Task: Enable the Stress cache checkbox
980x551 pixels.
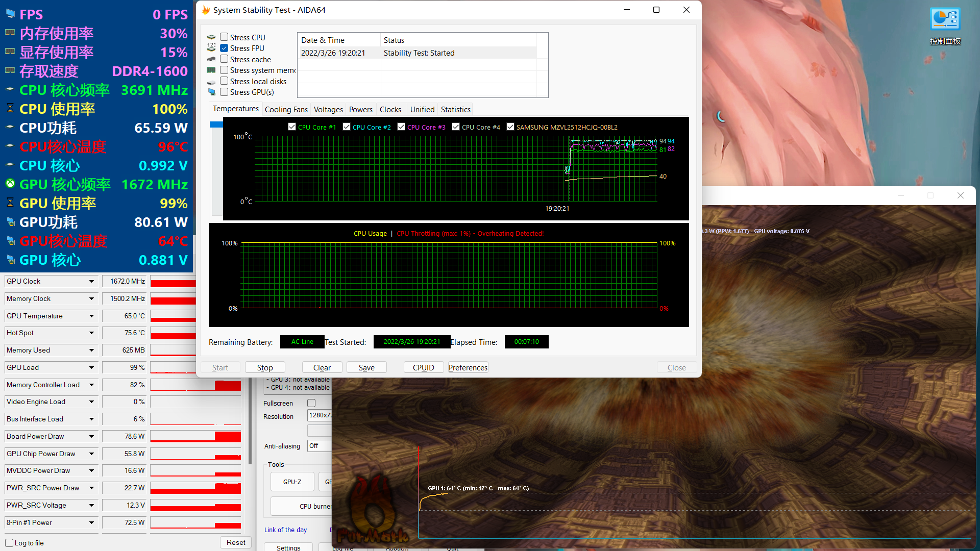Action: click(x=224, y=59)
